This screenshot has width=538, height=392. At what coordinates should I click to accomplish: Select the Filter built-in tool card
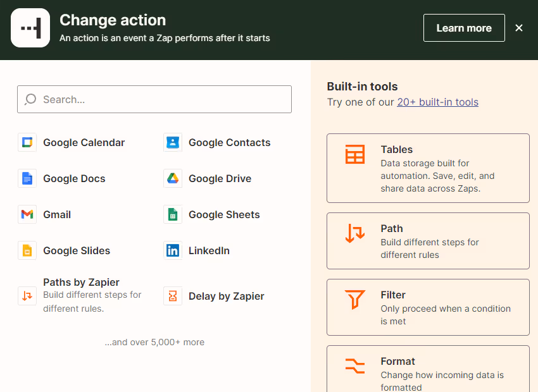click(428, 307)
